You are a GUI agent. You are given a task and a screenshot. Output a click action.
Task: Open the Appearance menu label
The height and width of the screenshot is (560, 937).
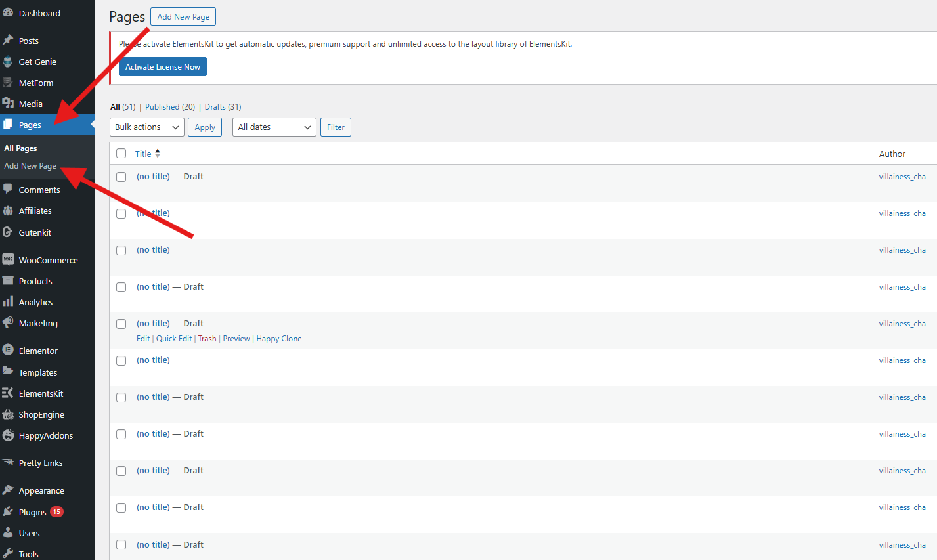pyautogui.click(x=41, y=490)
